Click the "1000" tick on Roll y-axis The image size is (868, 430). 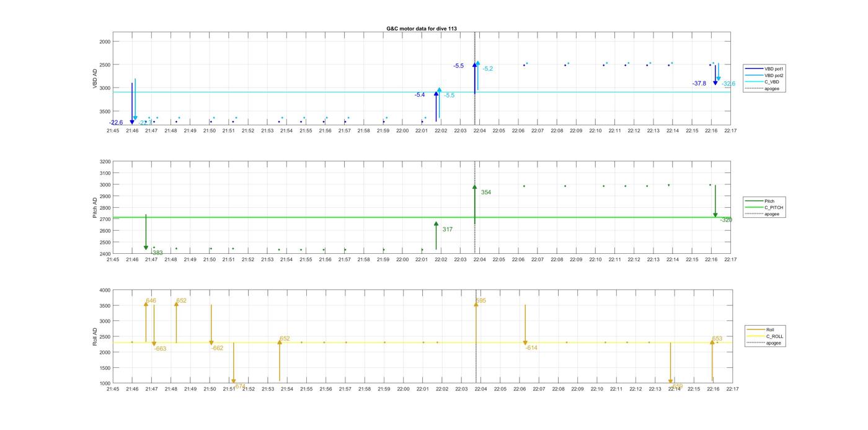click(x=105, y=383)
